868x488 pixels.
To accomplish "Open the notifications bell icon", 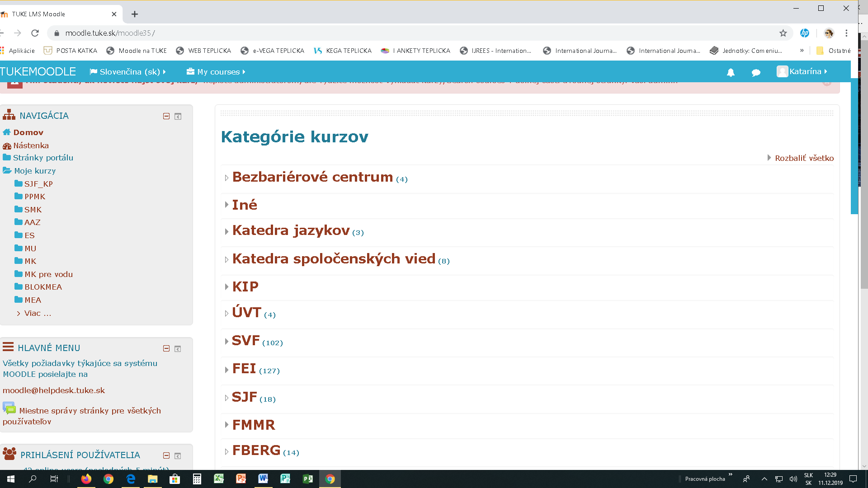I will 731,72.
